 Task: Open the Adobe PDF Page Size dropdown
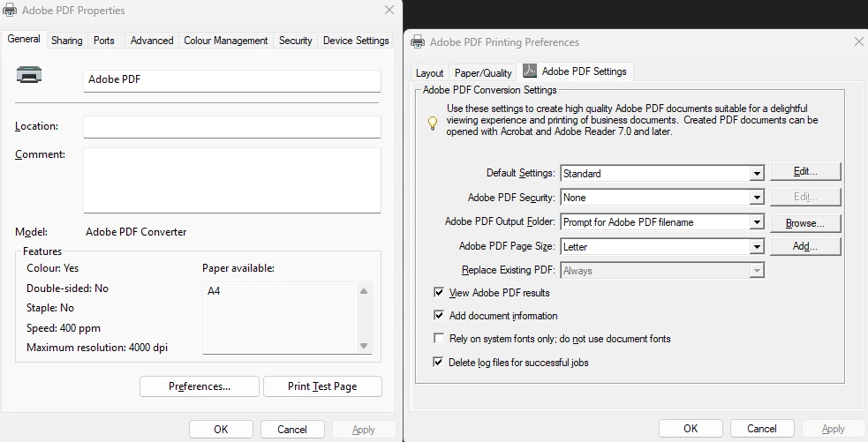pyautogui.click(x=756, y=247)
